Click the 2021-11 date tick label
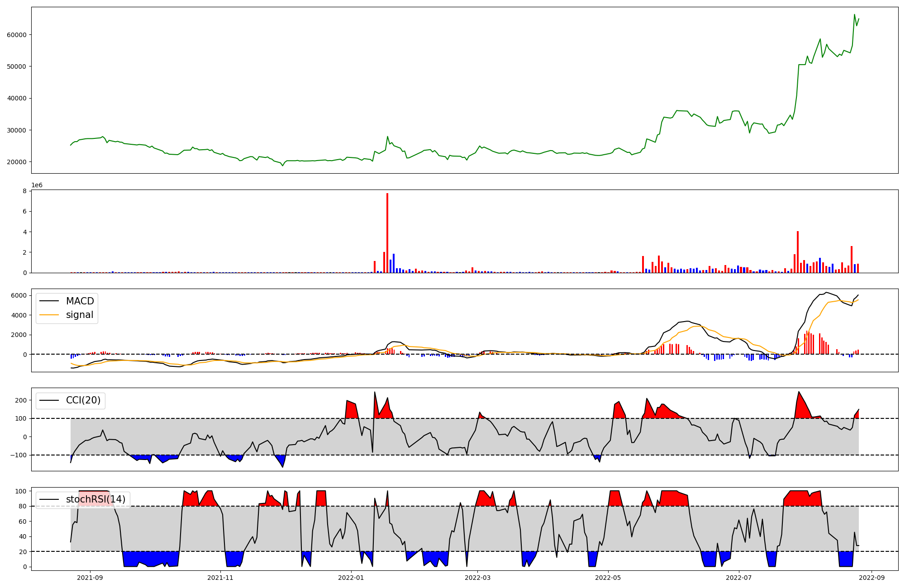 coord(220,578)
